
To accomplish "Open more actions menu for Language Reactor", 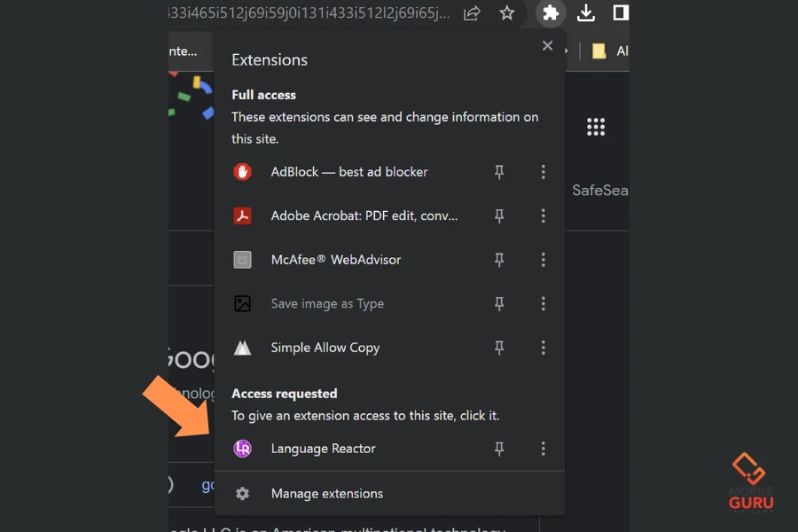I will pyautogui.click(x=544, y=449).
